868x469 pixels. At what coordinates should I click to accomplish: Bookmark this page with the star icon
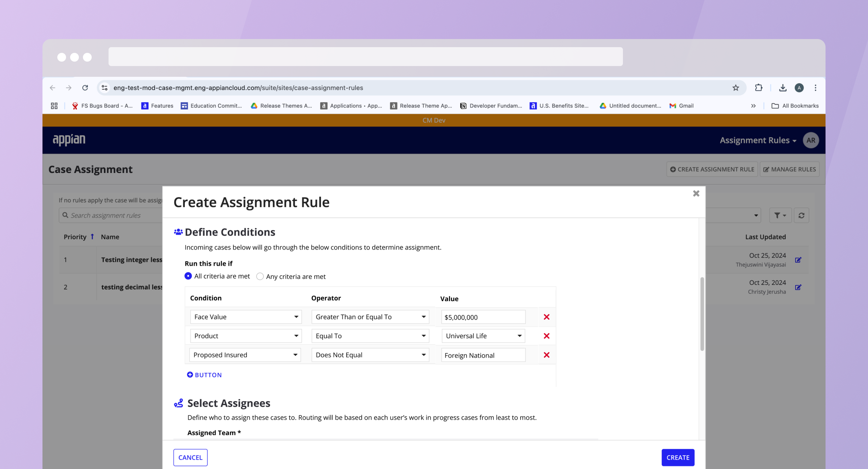(x=735, y=88)
